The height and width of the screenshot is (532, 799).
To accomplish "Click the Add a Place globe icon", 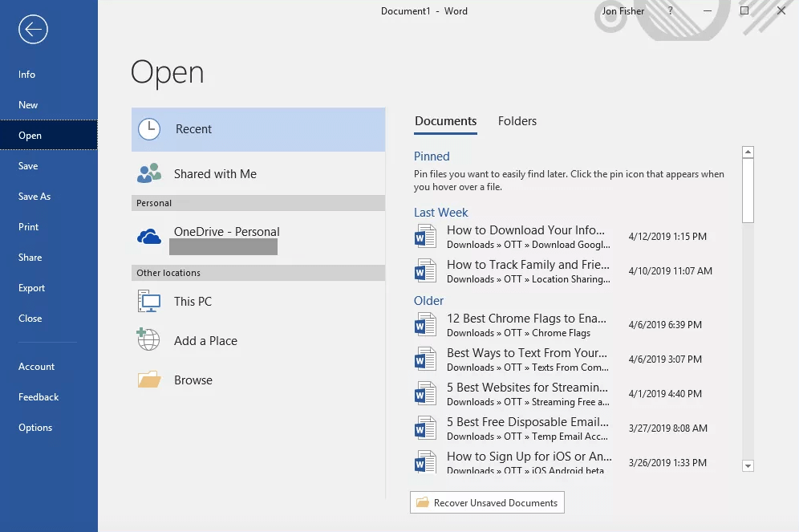I will 149,340.
